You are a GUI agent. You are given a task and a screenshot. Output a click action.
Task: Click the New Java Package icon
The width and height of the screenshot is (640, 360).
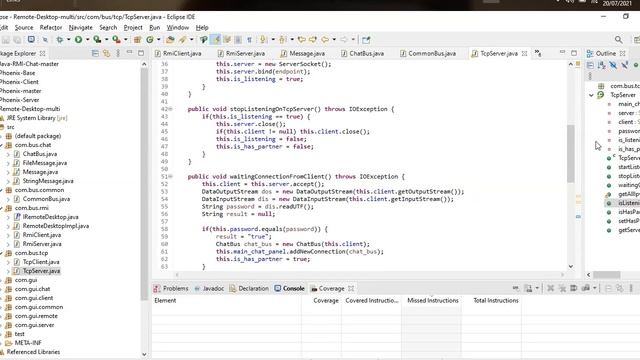(138, 40)
